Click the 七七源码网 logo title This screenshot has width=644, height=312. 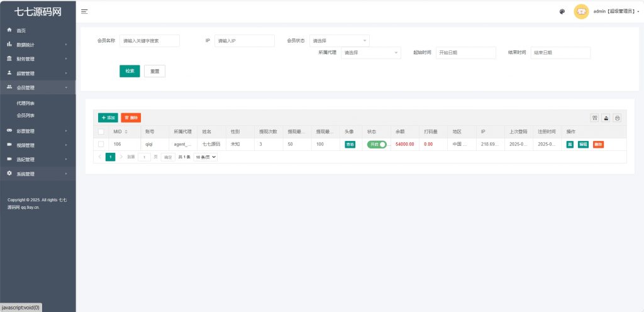coord(38,12)
